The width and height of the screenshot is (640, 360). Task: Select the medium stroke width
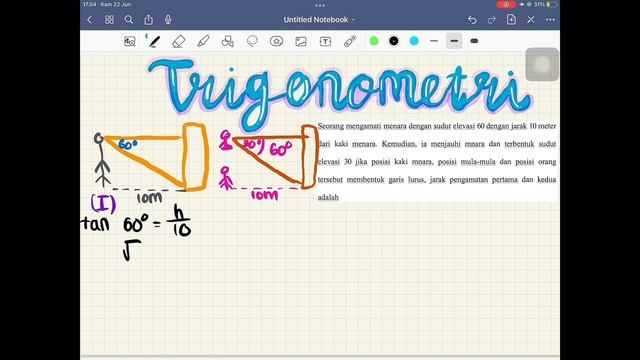tap(454, 41)
